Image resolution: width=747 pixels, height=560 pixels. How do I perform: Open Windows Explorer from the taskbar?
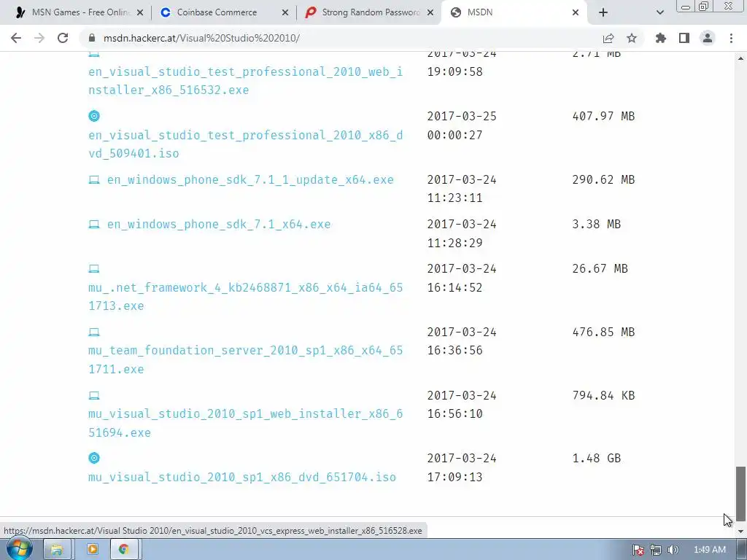tap(57, 550)
